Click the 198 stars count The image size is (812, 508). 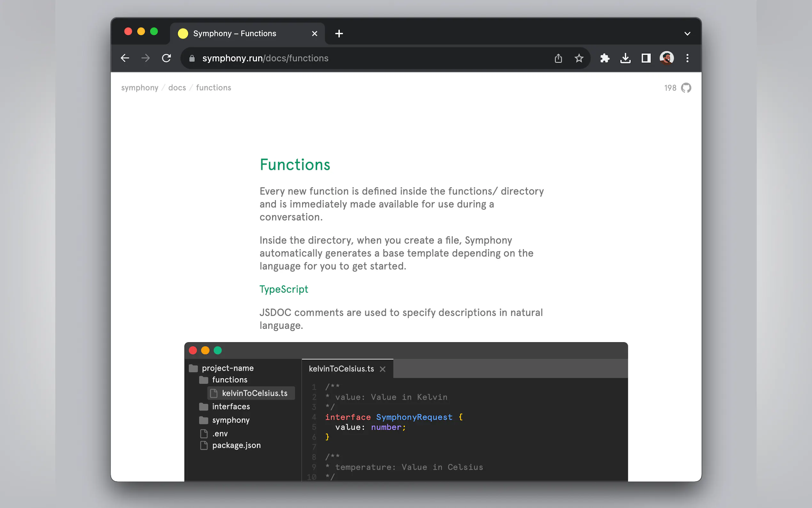click(x=670, y=88)
